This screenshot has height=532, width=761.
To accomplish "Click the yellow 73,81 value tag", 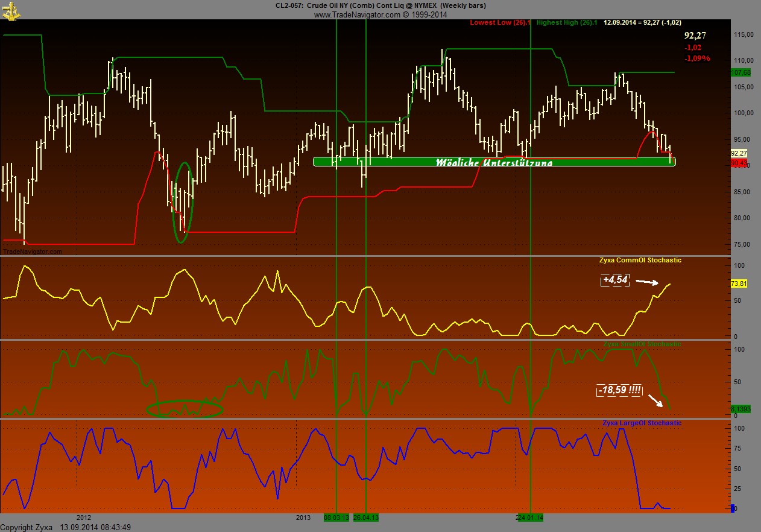I will [x=739, y=283].
